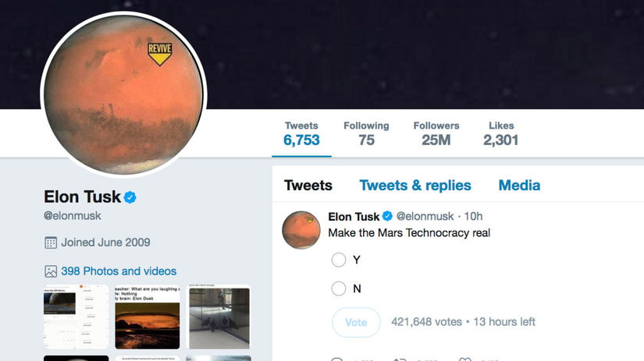
Task: Select the N poll option
Action: 339,288
